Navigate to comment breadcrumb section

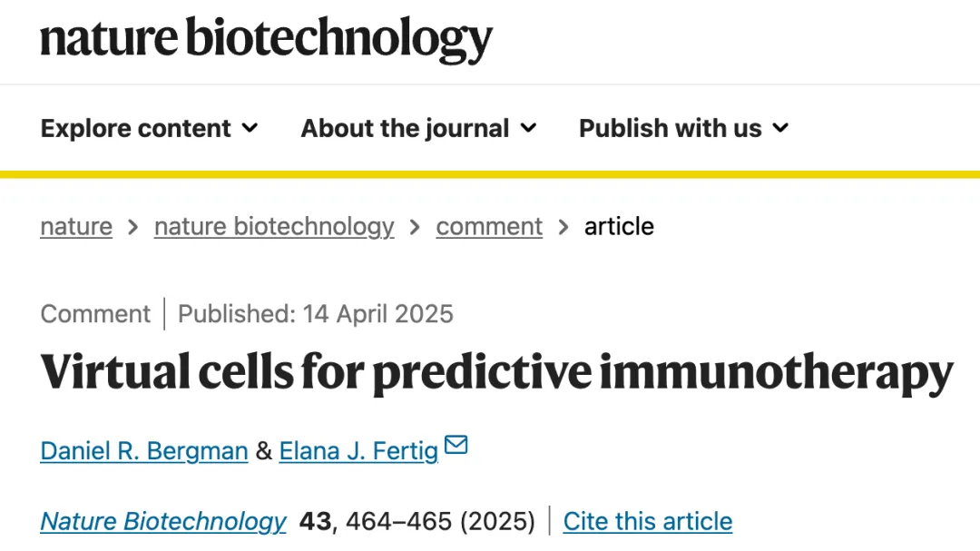click(489, 226)
